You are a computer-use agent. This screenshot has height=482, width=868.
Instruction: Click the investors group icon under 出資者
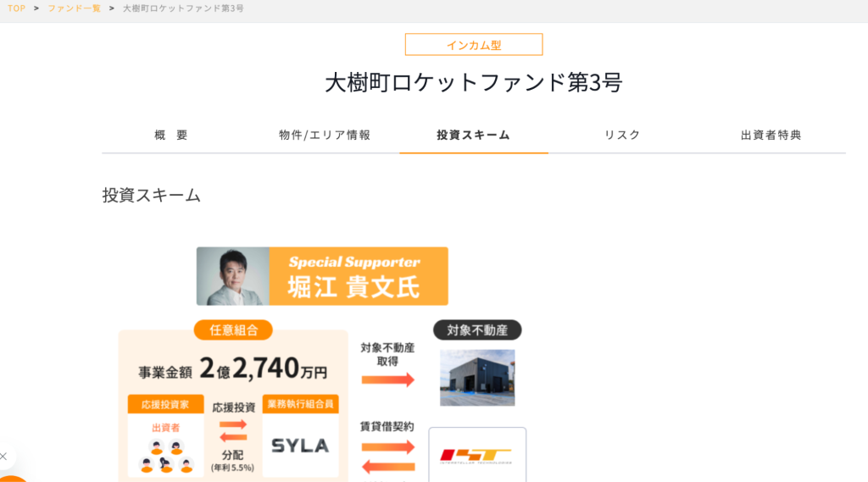[166, 457]
